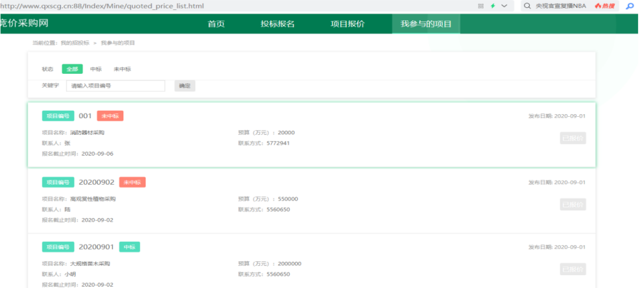Click 已报价 button for project 20200902
This screenshot has height=288, width=644.
coord(573,205)
